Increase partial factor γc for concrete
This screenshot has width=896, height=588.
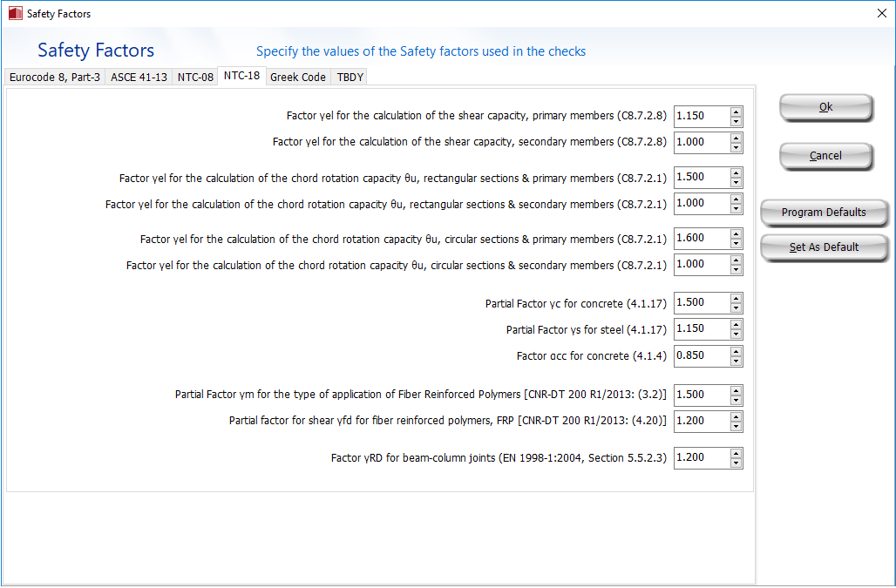point(736,299)
